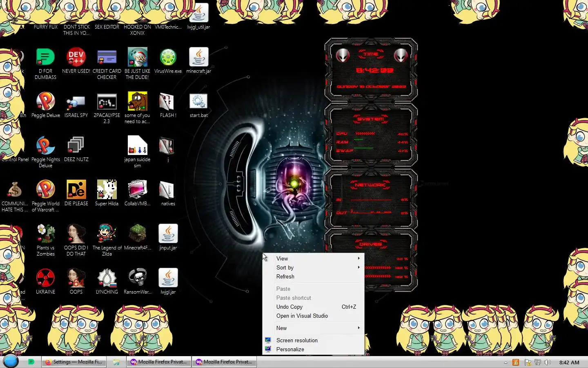Viewport: 588px width, 368px height.
Task: Open the Plants vs Zombies shortcut
Action: click(x=46, y=234)
